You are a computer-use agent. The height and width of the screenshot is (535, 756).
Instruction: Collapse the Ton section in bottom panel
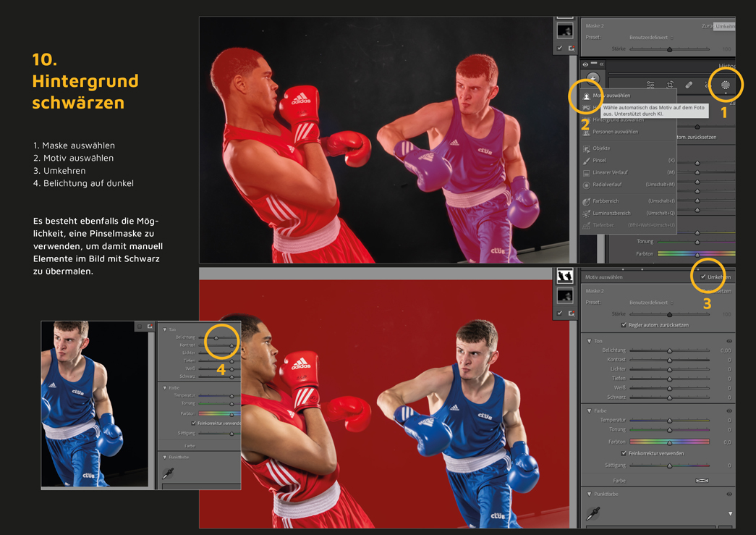point(589,341)
